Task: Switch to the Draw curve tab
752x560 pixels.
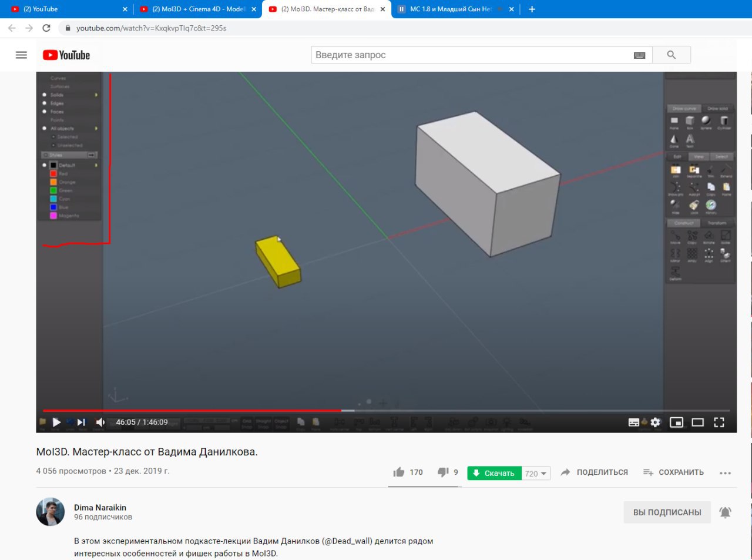Action: (x=684, y=109)
